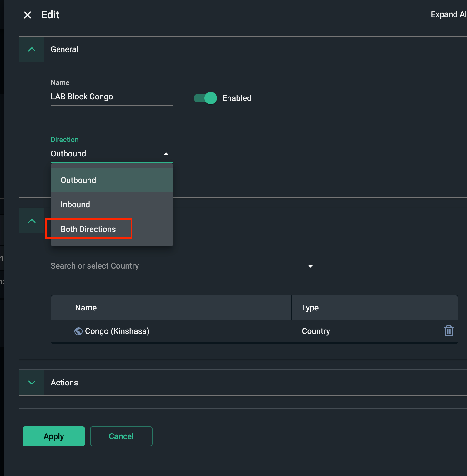Expand the Actions section chevron
Screen dimensions: 467x476
pos(32,382)
